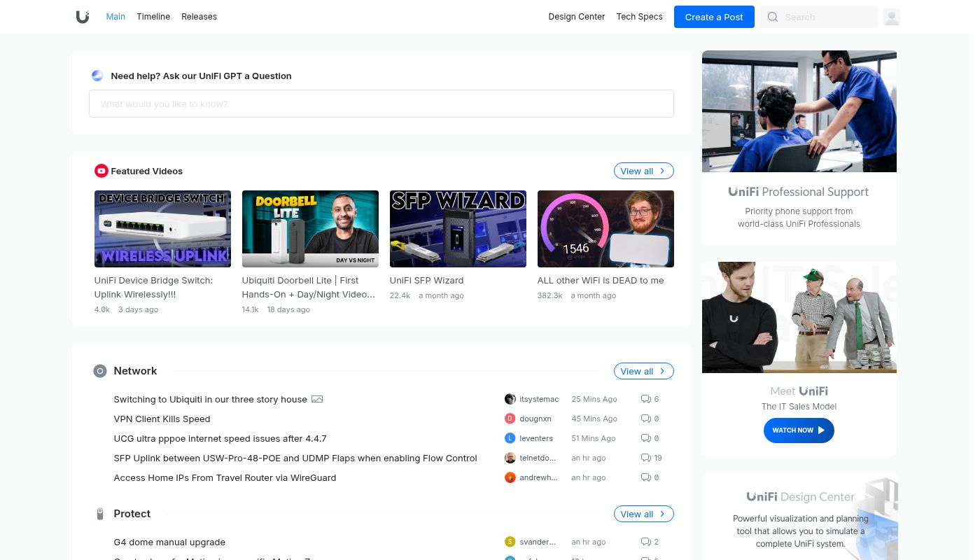Viewport: 980px width, 560px height.
Task: Switch to the Timeline tab
Action: point(153,17)
